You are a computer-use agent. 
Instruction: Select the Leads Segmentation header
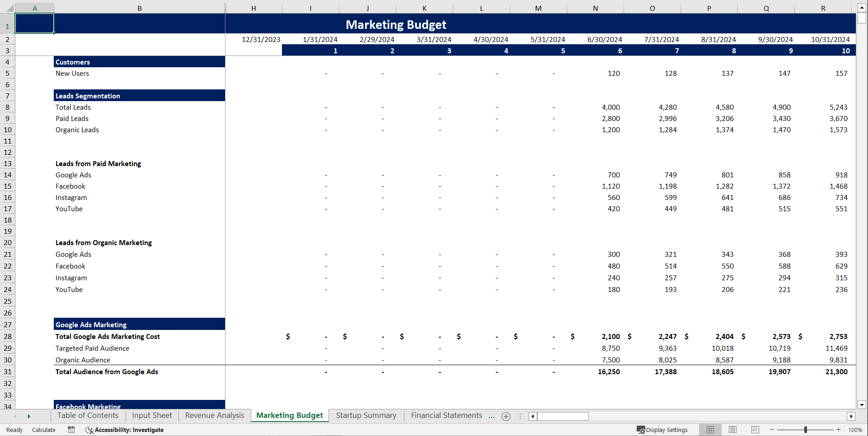139,96
